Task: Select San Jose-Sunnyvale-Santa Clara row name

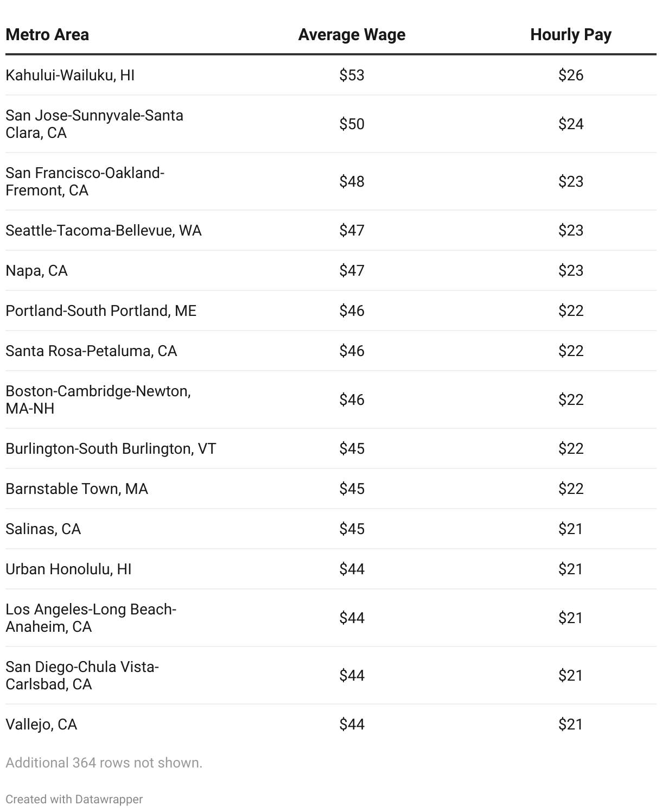Action: (x=94, y=124)
